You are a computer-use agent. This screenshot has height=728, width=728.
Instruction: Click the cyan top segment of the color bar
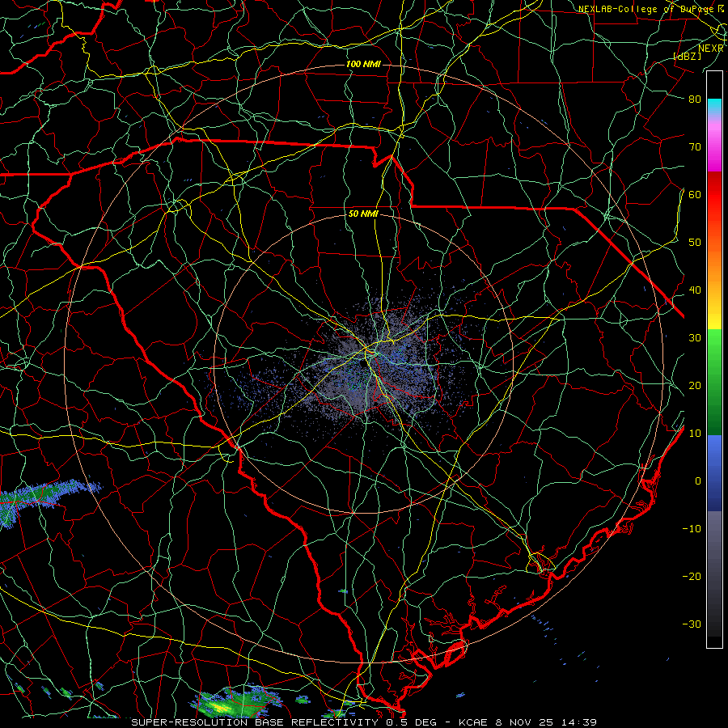(x=714, y=107)
